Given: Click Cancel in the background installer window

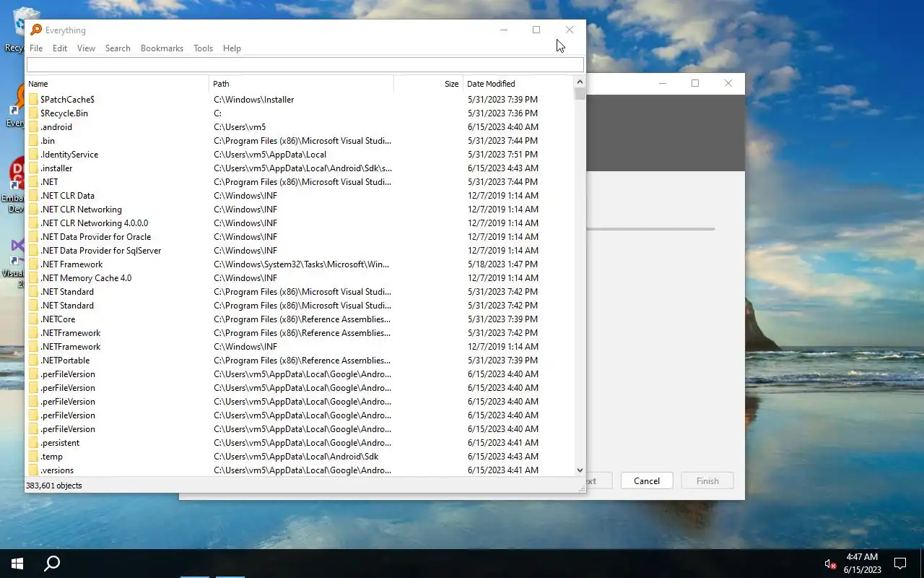Looking at the screenshot, I should 647,481.
